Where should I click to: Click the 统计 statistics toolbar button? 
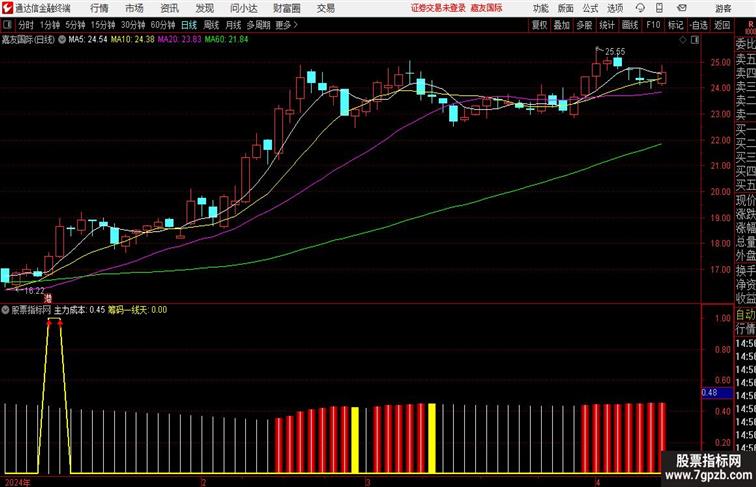[x=607, y=25]
